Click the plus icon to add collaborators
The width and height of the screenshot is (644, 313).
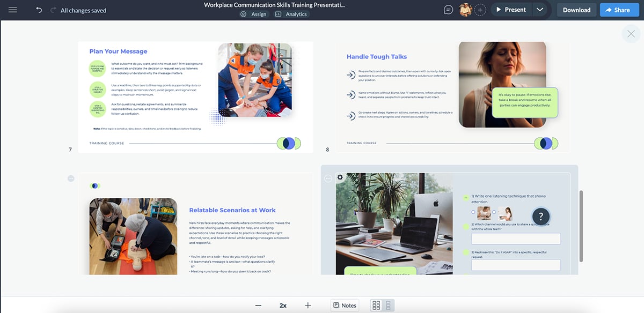pyautogui.click(x=479, y=9)
